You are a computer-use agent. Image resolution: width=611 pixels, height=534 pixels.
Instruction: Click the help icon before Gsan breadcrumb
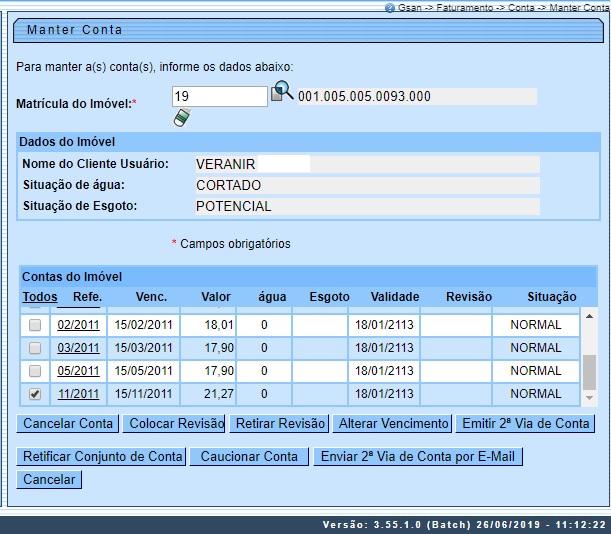pyautogui.click(x=389, y=7)
